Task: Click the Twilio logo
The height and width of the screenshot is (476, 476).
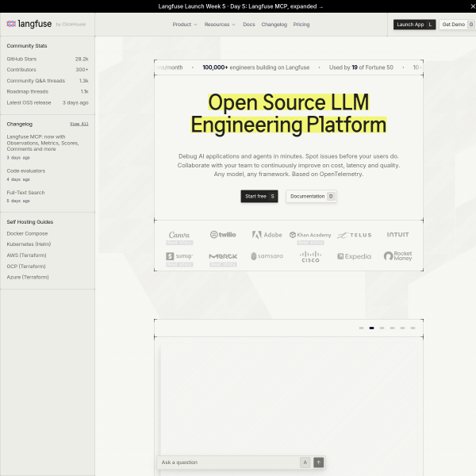Action: pyautogui.click(x=223, y=235)
